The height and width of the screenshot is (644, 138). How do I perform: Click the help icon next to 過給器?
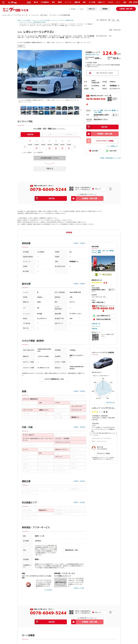[60, 314]
